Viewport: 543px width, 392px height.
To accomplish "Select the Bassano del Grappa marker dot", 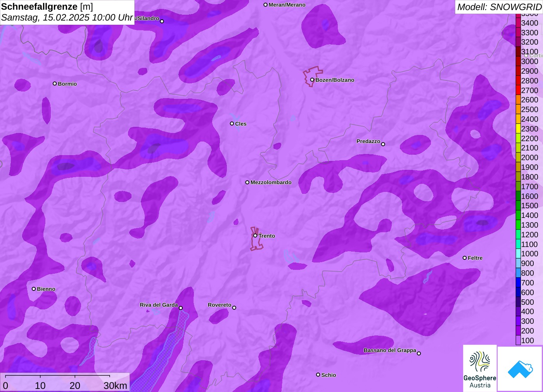I will [x=419, y=353].
